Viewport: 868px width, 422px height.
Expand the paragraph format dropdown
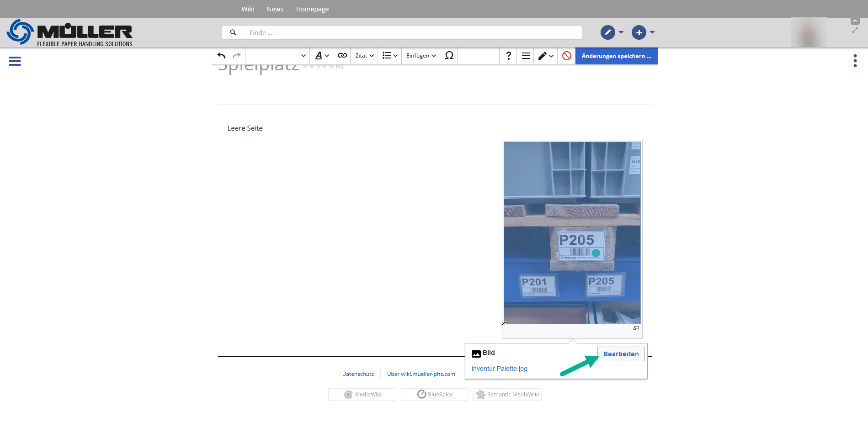(277, 56)
